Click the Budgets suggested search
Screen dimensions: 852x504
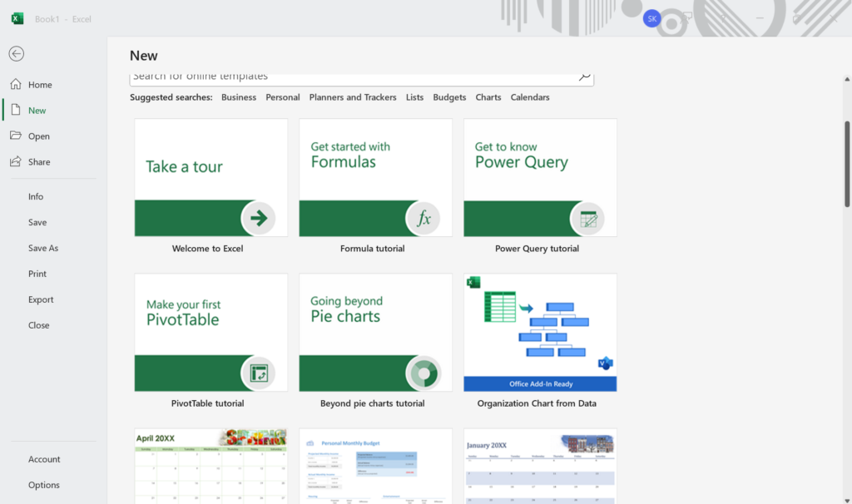[449, 96]
